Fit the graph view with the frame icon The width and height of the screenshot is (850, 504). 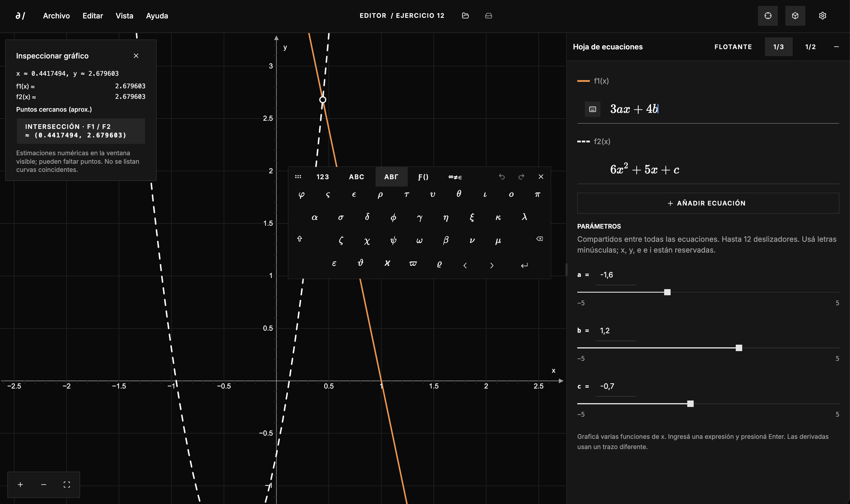coord(67,484)
